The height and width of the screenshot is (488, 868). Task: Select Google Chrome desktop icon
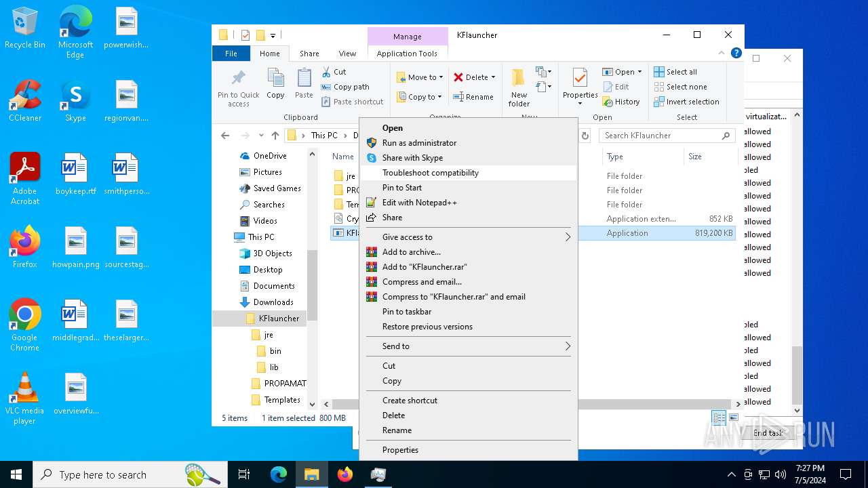[x=24, y=325]
